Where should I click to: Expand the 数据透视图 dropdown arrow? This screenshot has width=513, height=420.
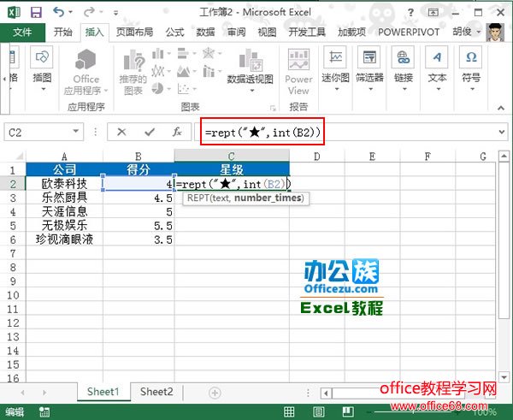252,91
